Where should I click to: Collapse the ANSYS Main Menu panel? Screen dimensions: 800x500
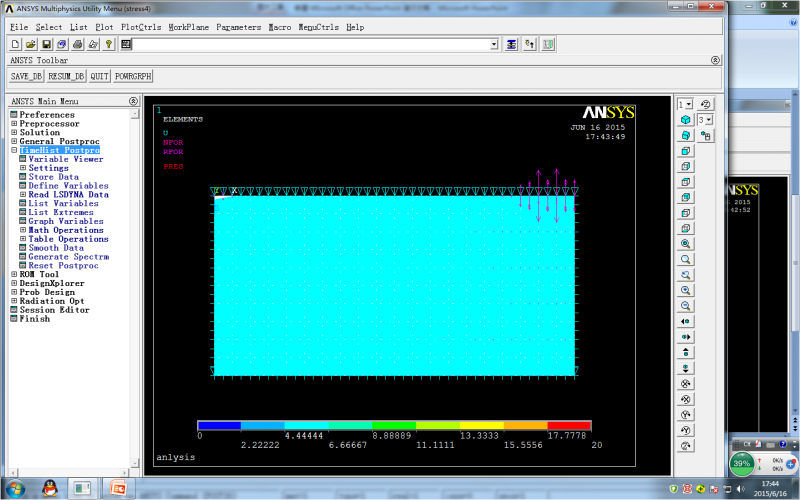(133, 101)
